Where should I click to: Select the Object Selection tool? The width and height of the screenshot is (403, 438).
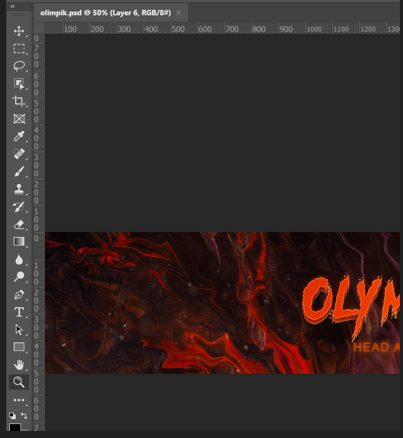point(19,84)
